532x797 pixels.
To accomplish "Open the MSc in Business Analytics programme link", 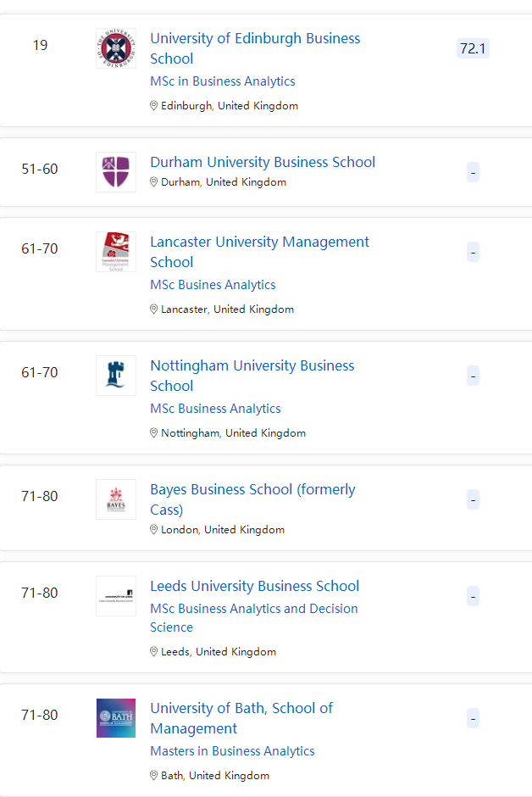I will (x=223, y=81).
